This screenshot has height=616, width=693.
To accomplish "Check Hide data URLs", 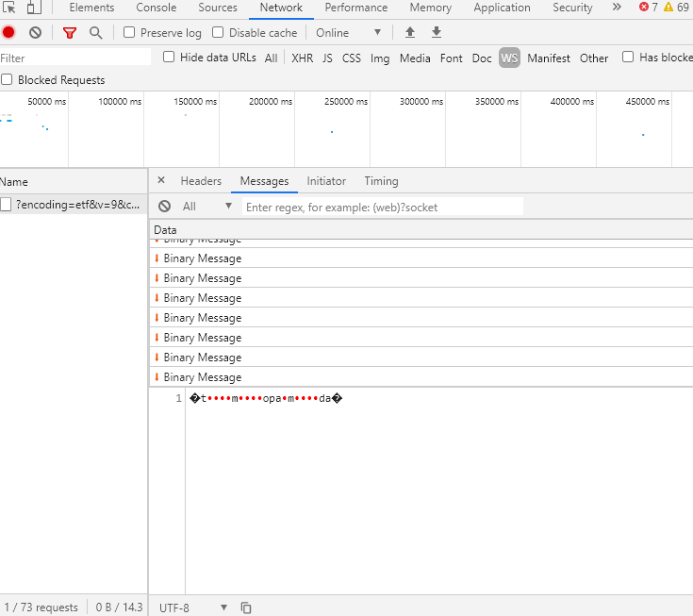I will click(169, 57).
